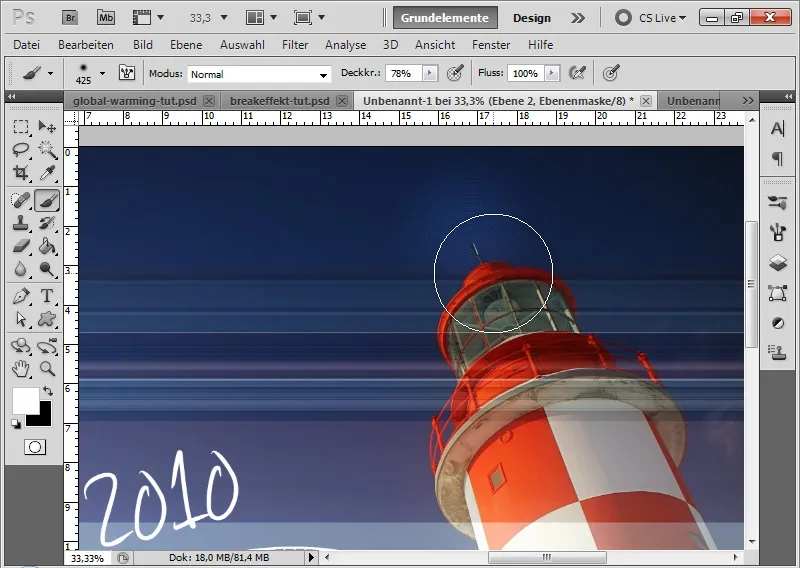Screen dimensions: 800x568
Task: Select the Eraser tool
Action: click(20, 246)
